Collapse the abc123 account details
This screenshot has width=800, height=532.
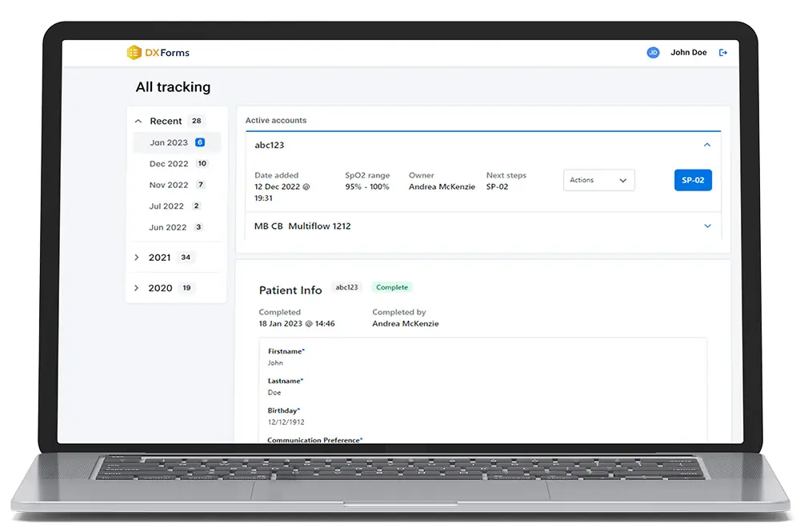point(707,145)
